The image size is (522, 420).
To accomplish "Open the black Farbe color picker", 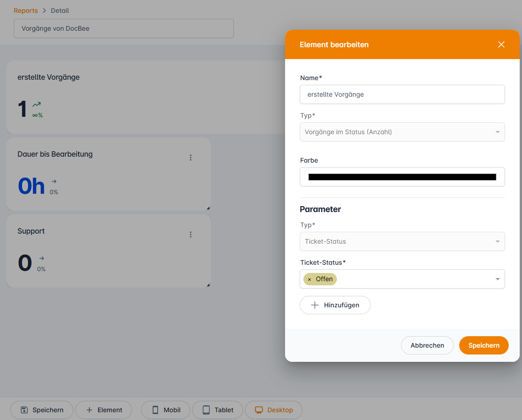I will tap(402, 177).
